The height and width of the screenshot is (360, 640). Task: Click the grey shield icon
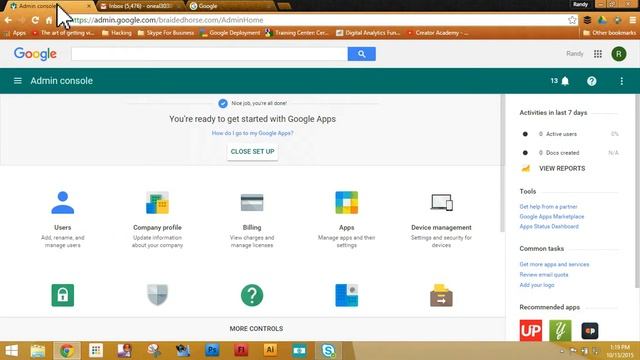[x=157, y=295]
